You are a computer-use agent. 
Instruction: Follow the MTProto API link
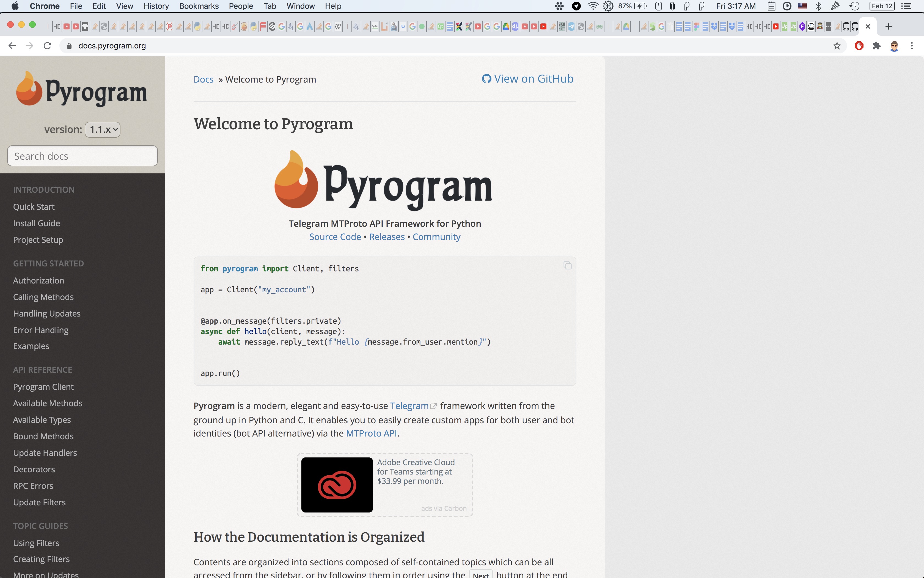click(372, 433)
